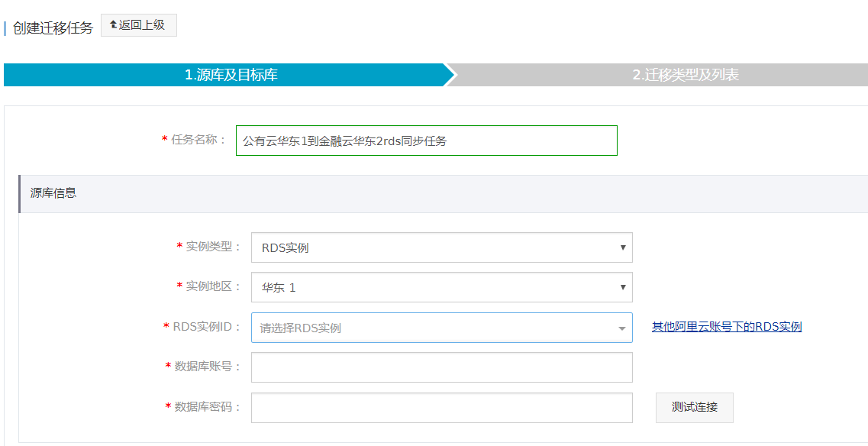The width and height of the screenshot is (868, 446).
Task: Open the 实例类型 dropdown showing RDS实例
Action: (x=441, y=247)
